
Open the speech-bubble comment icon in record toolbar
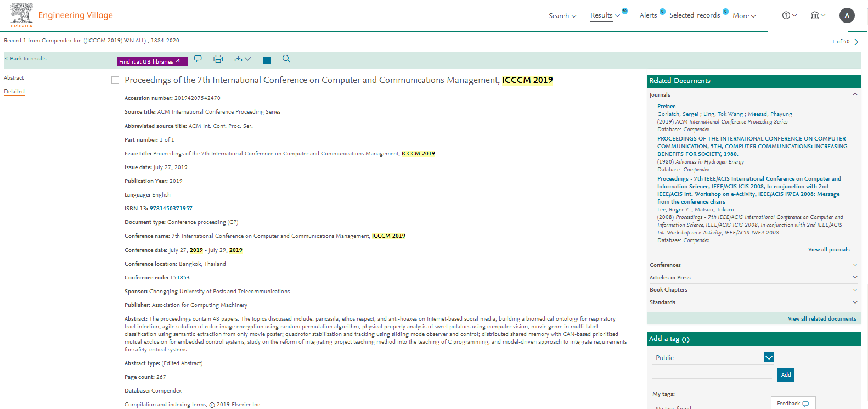[x=198, y=59]
